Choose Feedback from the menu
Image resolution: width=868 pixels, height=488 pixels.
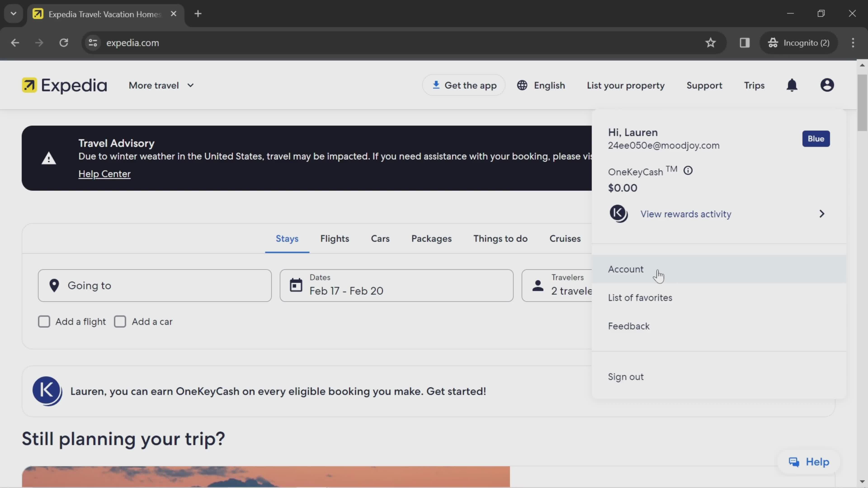pos(719,326)
